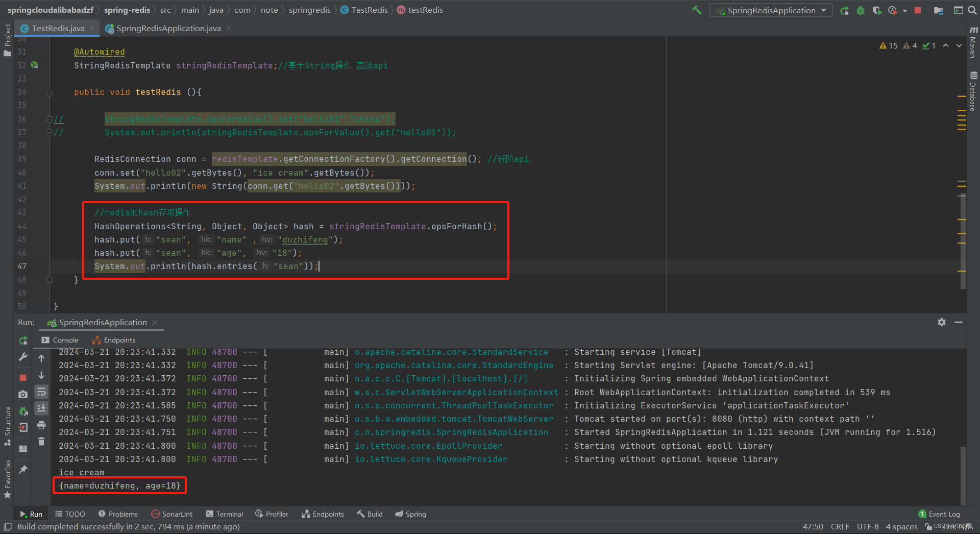Open the TODO tool window
This screenshot has height=534, width=980.
pyautogui.click(x=70, y=514)
